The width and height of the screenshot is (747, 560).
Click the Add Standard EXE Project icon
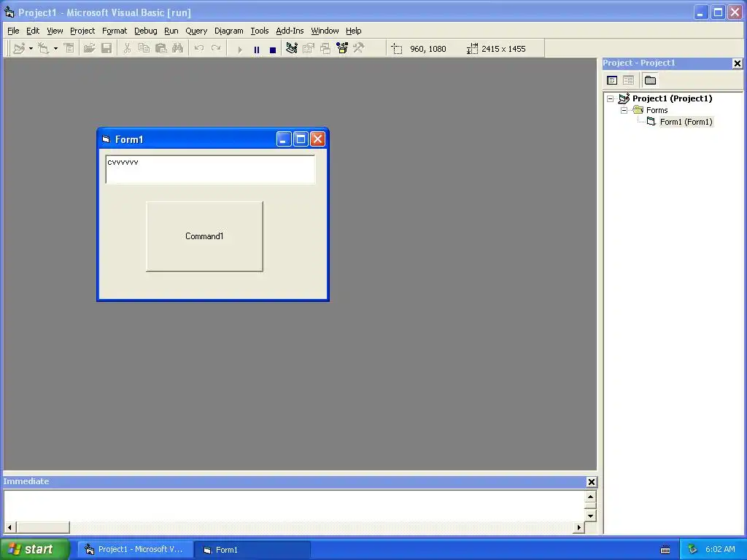click(19, 49)
